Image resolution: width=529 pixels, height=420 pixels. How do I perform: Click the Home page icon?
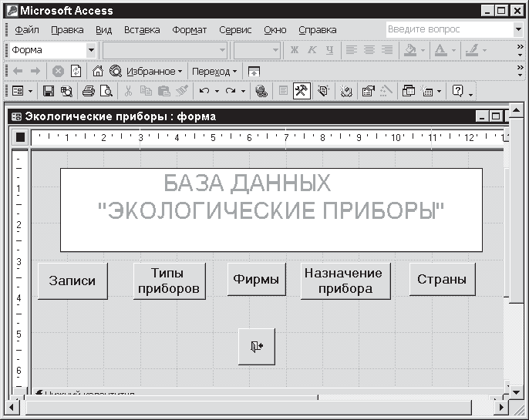tap(97, 71)
